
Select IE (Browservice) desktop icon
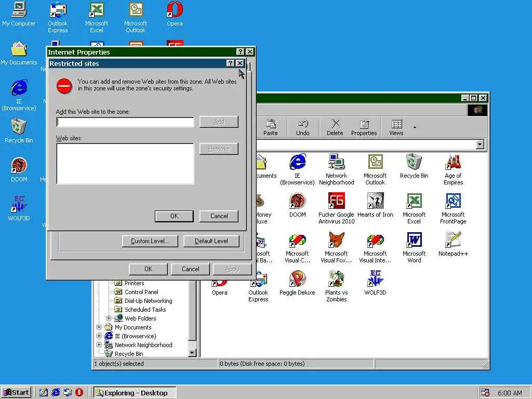(19, 96)
